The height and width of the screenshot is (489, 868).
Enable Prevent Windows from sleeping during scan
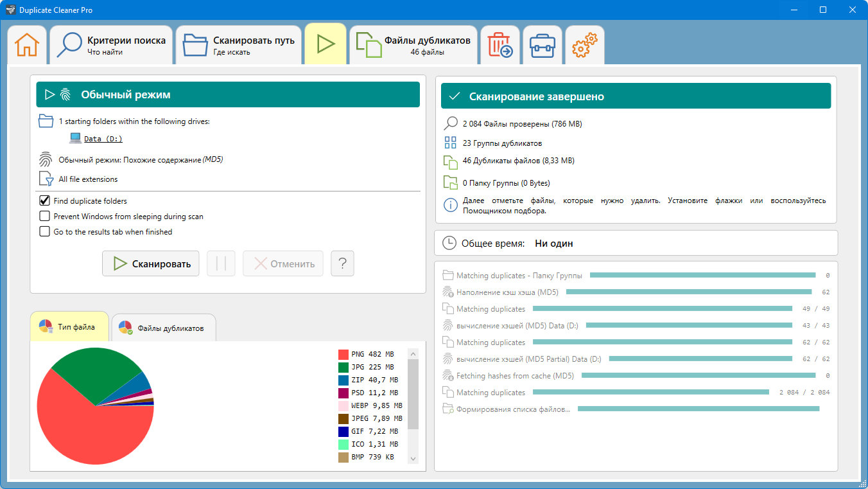[x=45, y=216]
